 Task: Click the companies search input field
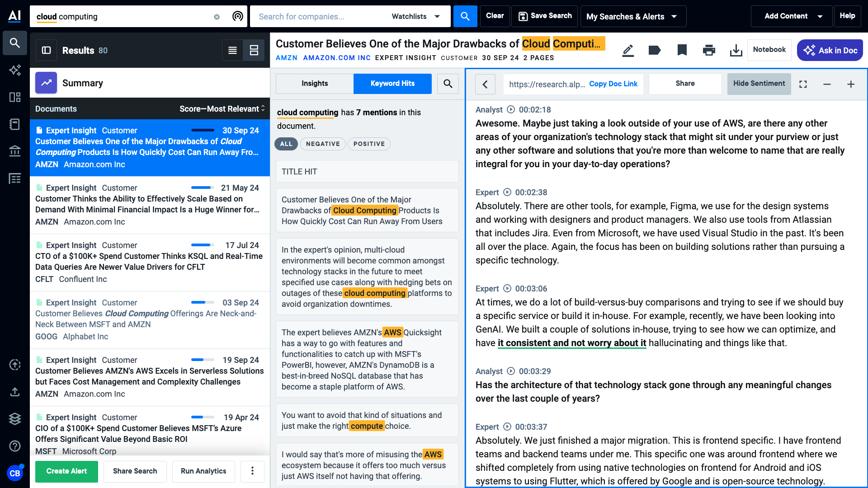(319, 16)
